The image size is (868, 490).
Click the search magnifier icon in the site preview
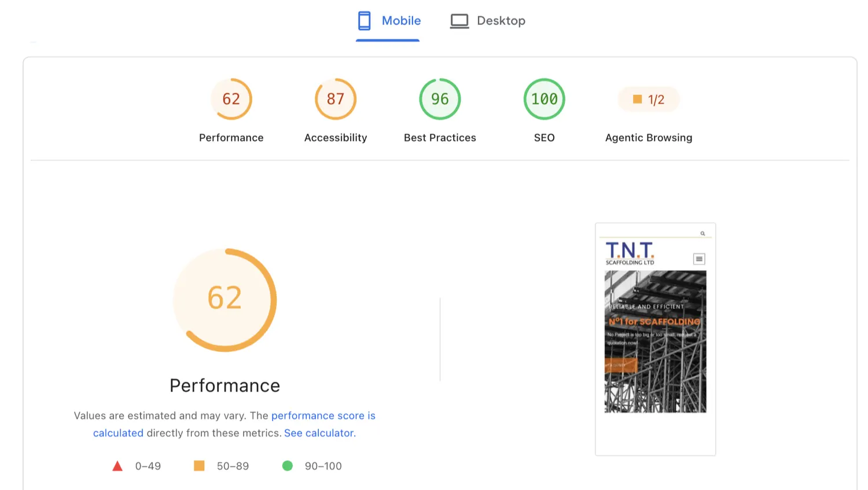[x=703, y=234]
